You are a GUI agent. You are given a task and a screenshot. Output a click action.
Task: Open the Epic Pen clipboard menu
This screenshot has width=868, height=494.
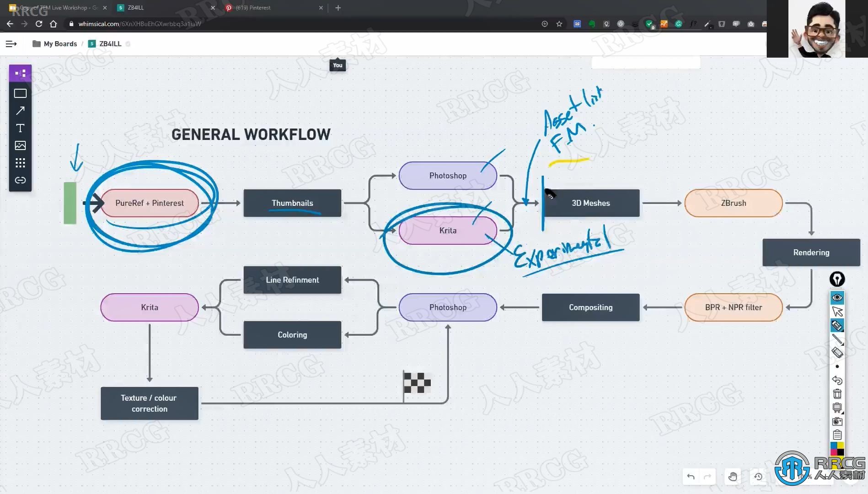837,435
